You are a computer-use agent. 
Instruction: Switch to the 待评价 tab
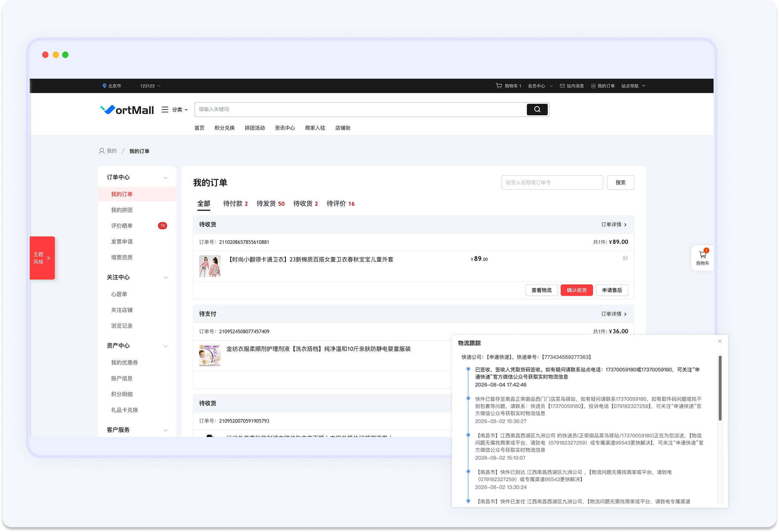pos(340,204)
